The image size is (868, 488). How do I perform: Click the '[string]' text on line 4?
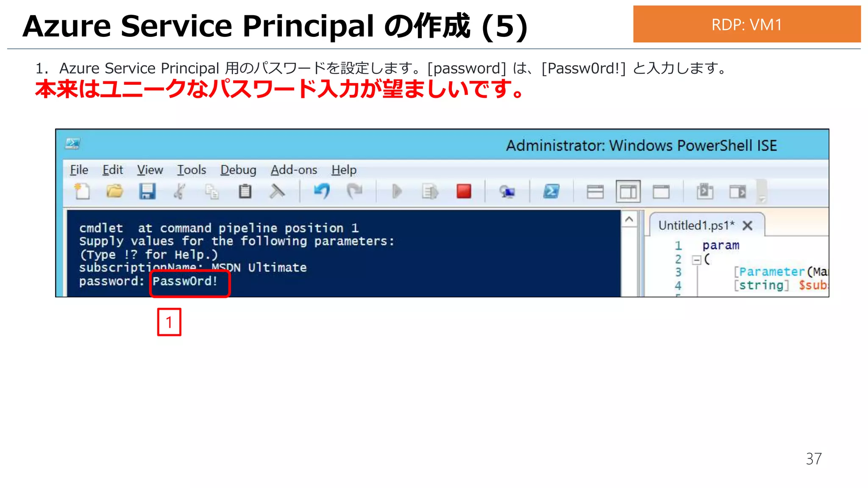coord(762,285)
